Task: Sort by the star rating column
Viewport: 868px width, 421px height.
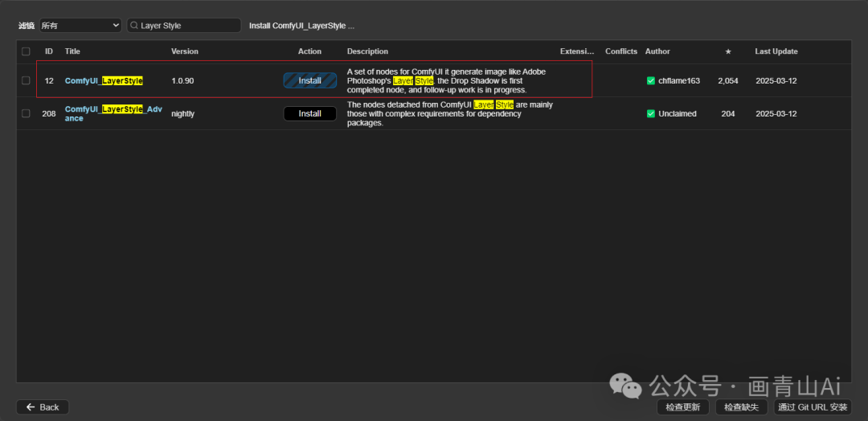Action: 728,51
